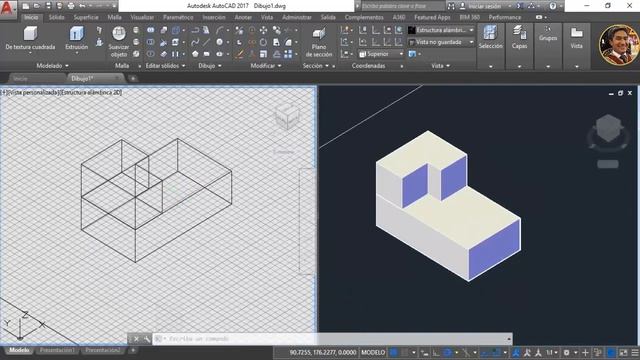640x360 pixels.
Task: Click the Print icon in quick access toolbar
Action: coord(71,6)
